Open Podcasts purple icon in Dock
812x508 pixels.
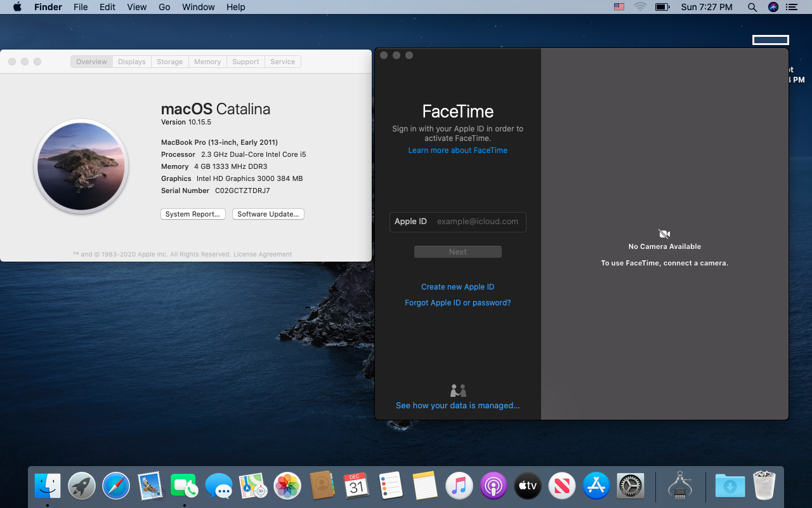pyautogui.click(x=493, y=486)
